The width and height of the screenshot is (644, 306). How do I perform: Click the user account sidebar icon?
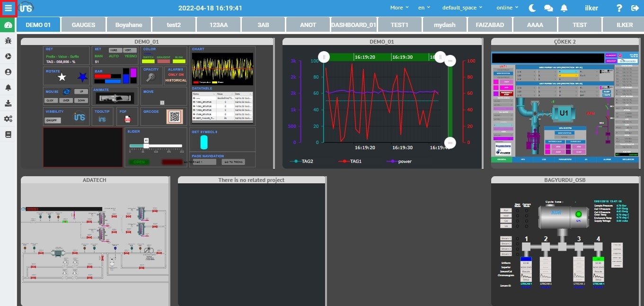click(8, 72)
